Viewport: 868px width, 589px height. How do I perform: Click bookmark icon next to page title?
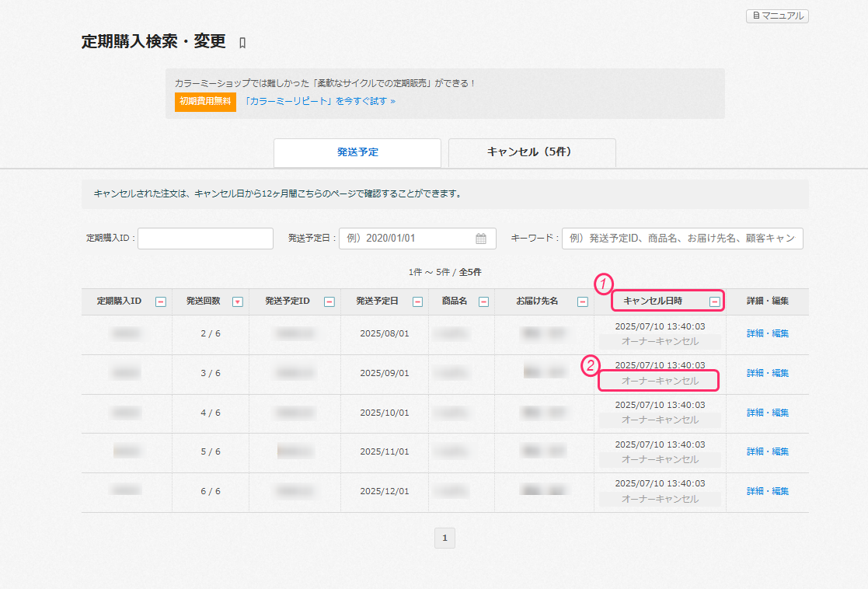pos(242,43)
